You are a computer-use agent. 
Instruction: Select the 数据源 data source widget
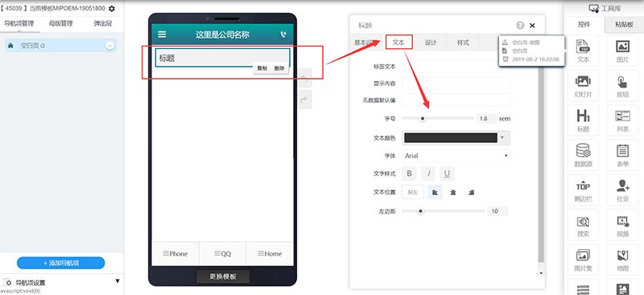(583, 155)
